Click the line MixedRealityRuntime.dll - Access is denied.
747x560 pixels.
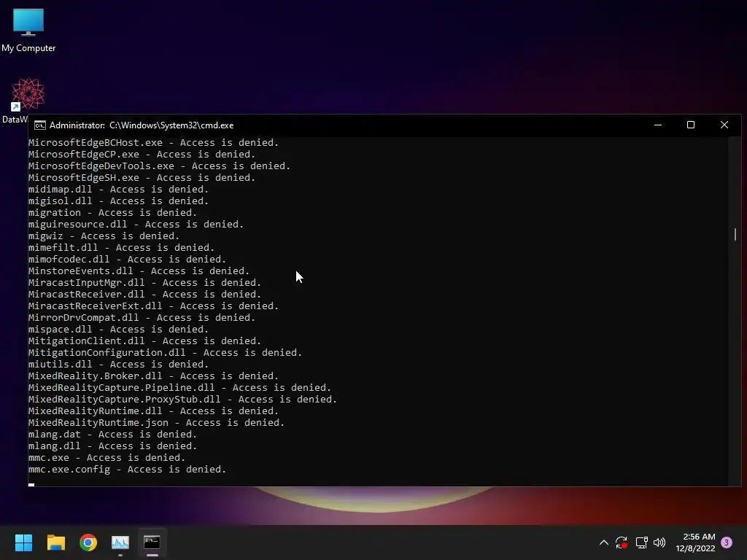(153, 411)
